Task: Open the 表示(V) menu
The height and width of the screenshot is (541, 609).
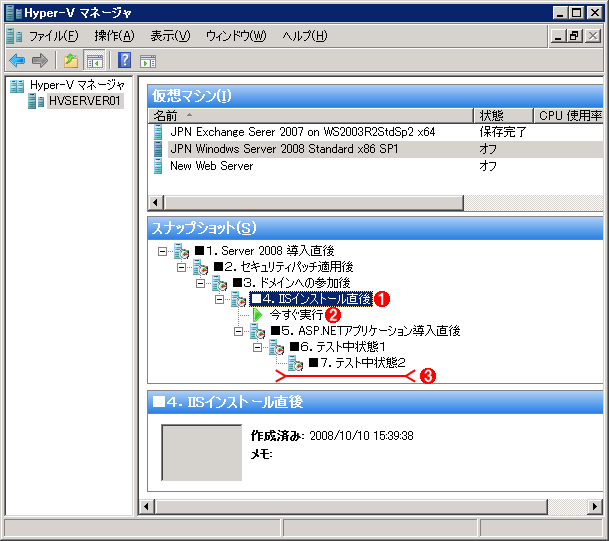Action: point(170,36)
